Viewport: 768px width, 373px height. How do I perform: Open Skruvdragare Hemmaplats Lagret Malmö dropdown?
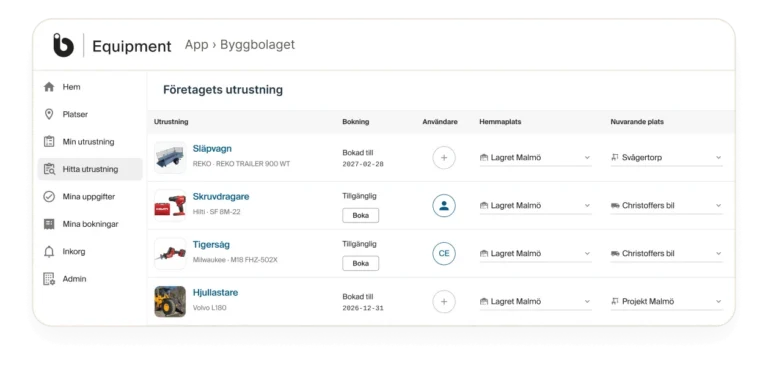point(535,206)
